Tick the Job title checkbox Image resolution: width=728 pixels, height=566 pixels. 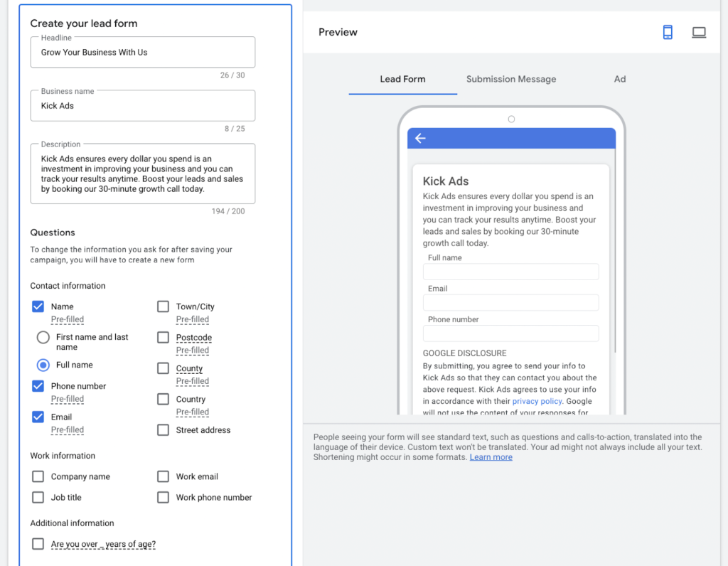click(x=38, y=497)
